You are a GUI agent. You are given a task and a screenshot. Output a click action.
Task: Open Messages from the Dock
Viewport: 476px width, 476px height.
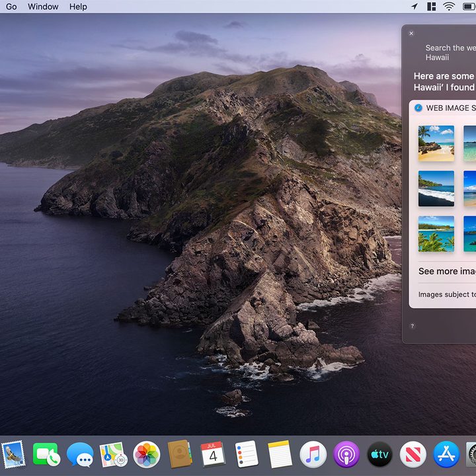[80, 454]
